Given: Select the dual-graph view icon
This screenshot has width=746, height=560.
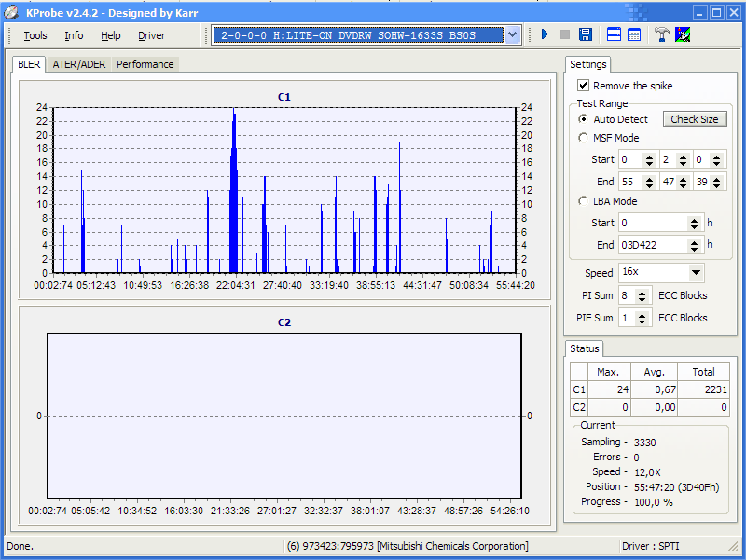Looking at the screenshot, I should point(613,34).
